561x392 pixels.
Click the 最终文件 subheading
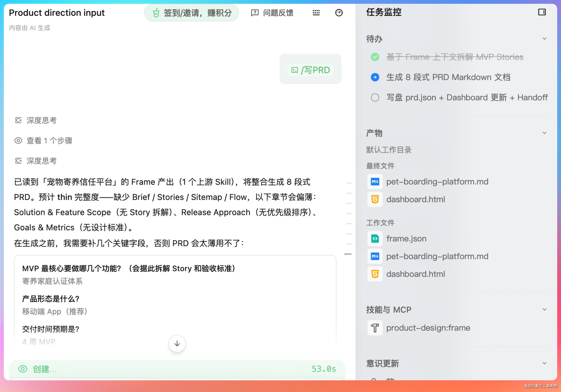pos(380,166)
